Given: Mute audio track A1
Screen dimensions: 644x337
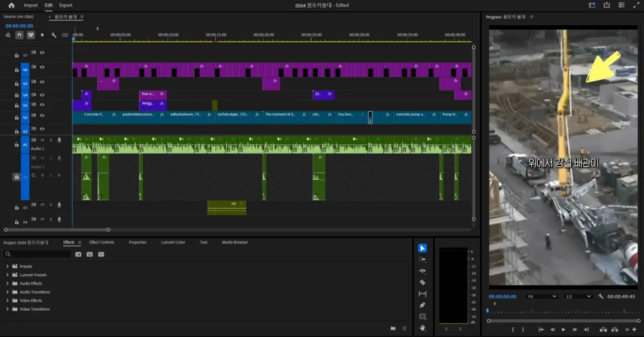Looking at the screenshot, I should tap(42, 140).
